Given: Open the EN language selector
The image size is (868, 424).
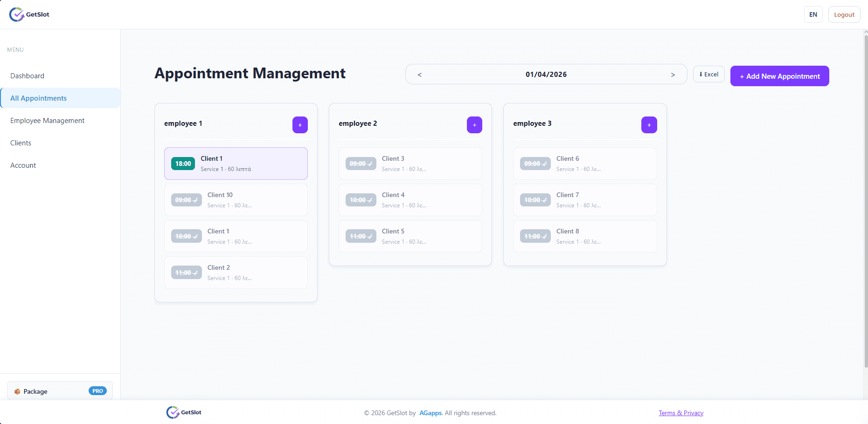Looking at the screenshot, I should point(813,14).
